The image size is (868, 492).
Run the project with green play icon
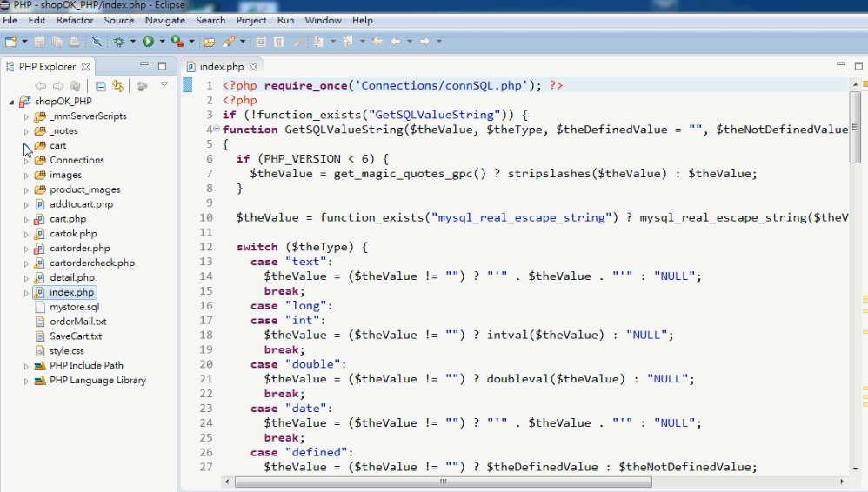148,42
